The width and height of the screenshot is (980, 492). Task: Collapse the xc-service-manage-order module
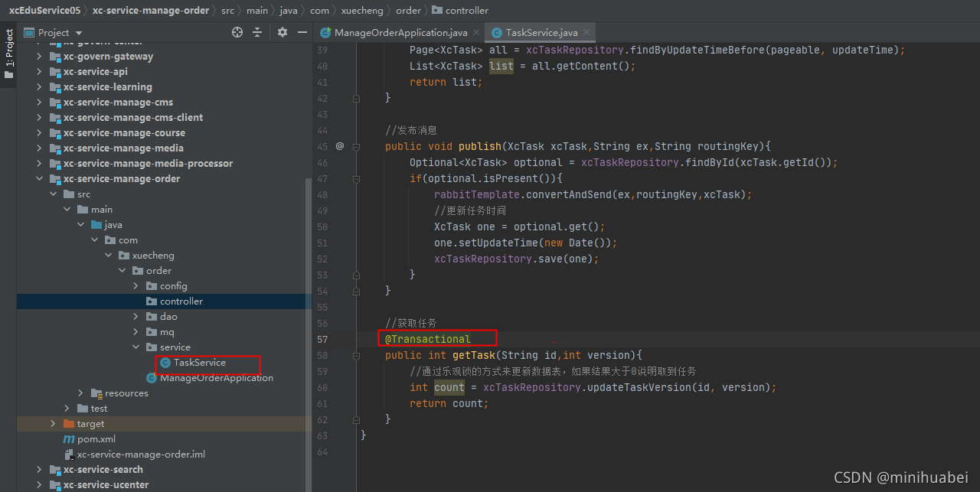click(39, 179)
